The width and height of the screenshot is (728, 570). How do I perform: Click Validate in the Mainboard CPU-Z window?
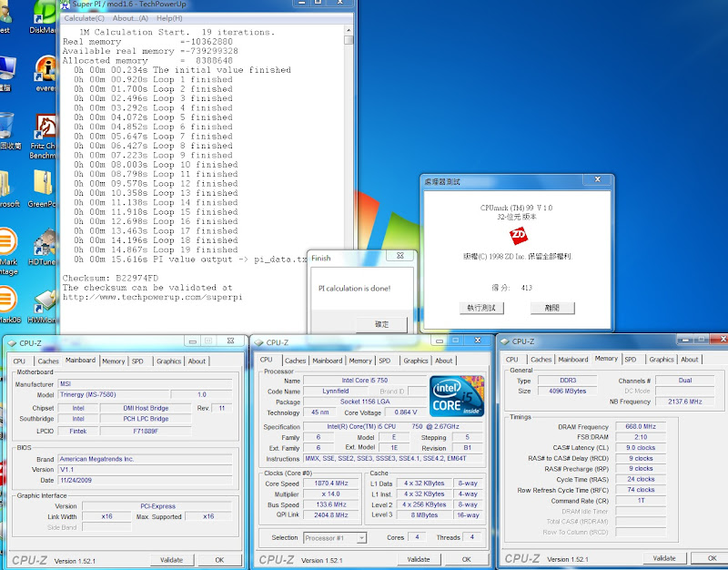(x=171, y=560)
